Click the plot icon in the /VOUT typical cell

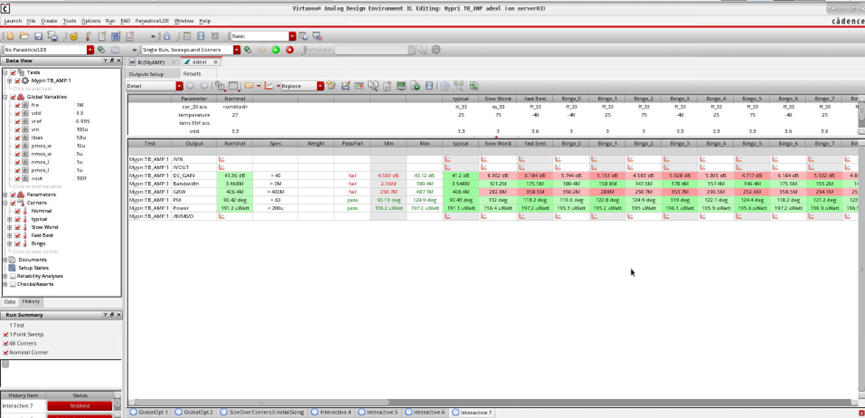tap(448, 167)
